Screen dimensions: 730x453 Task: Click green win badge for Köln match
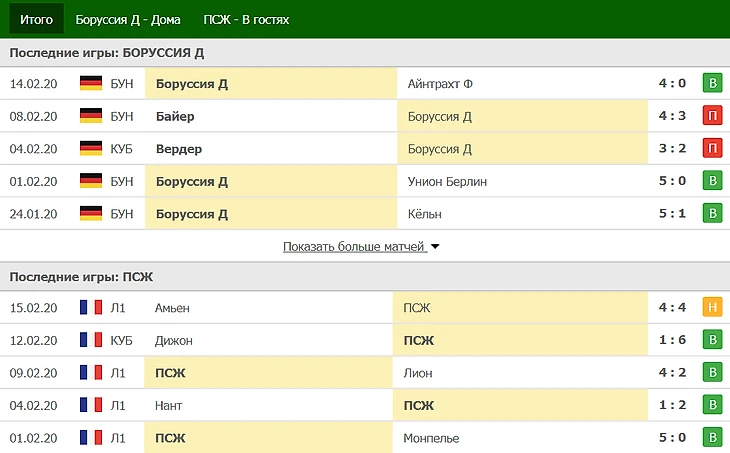(x=712, y=214)
